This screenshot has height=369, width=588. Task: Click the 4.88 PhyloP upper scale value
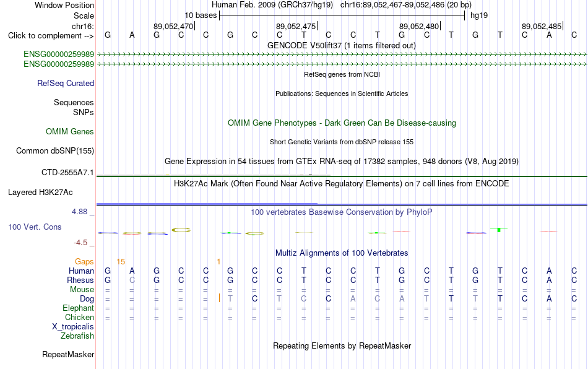point(79,212)
